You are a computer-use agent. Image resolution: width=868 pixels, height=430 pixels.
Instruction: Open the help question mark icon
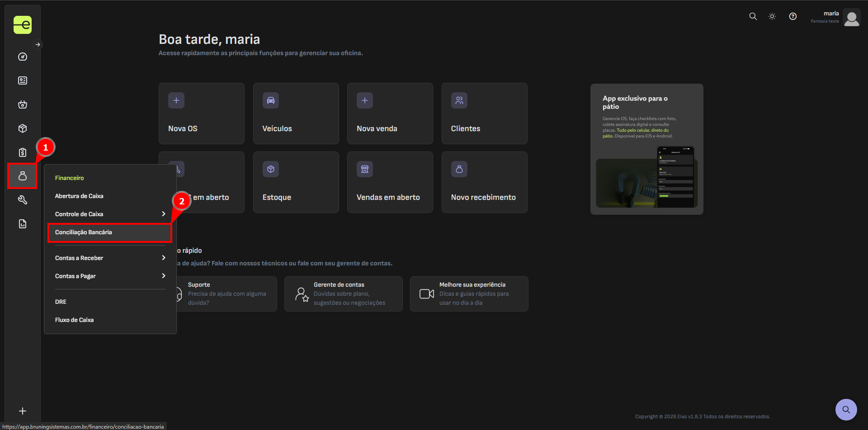coord(793,16)
